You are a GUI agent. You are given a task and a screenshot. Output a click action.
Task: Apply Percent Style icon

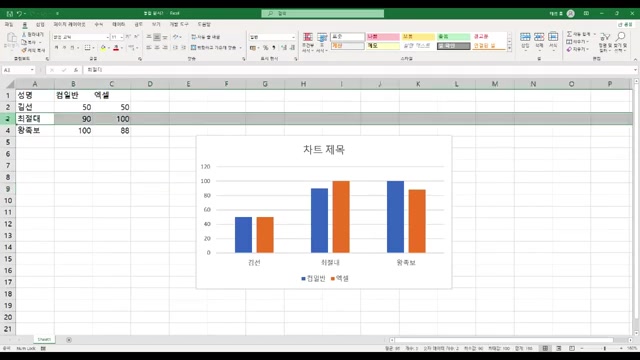(x=265, y=48)
